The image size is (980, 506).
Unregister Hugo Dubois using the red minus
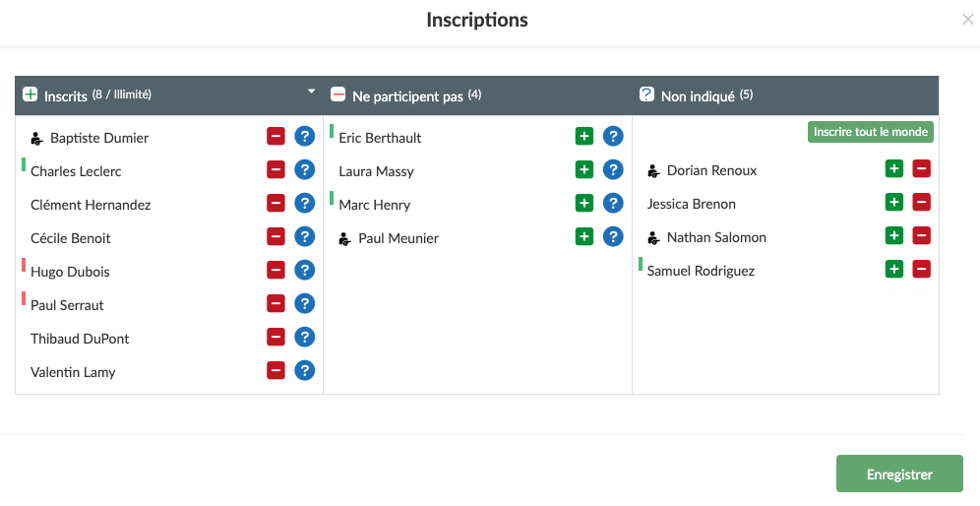pyautogui.click(x=276, y=271)
